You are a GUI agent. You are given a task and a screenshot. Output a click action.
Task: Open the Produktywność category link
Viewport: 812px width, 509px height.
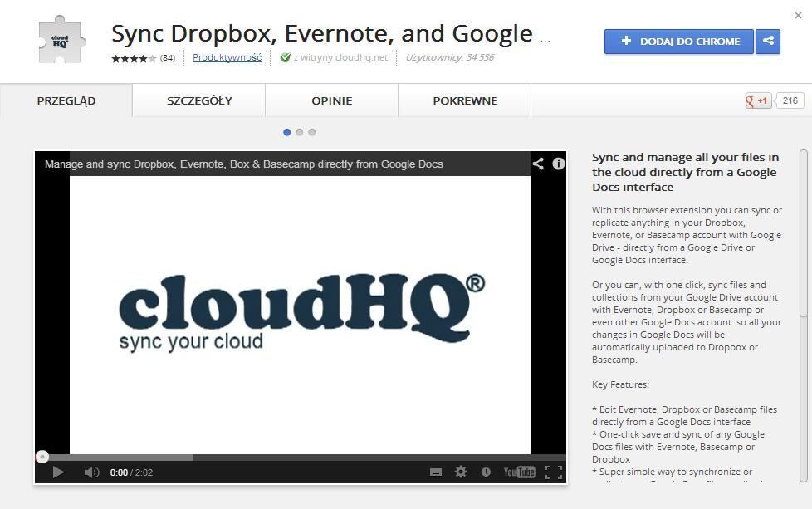pyautogui.click(x=227, y=57)
